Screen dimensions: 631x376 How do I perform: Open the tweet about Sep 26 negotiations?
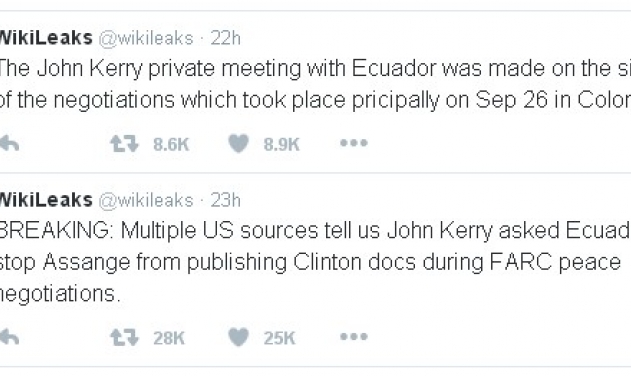(x=316, y=84)
